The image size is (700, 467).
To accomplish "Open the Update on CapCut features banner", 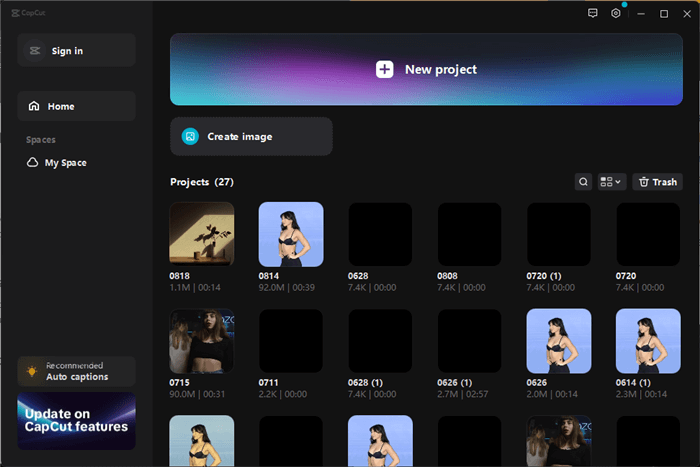I will click(76, 421).
